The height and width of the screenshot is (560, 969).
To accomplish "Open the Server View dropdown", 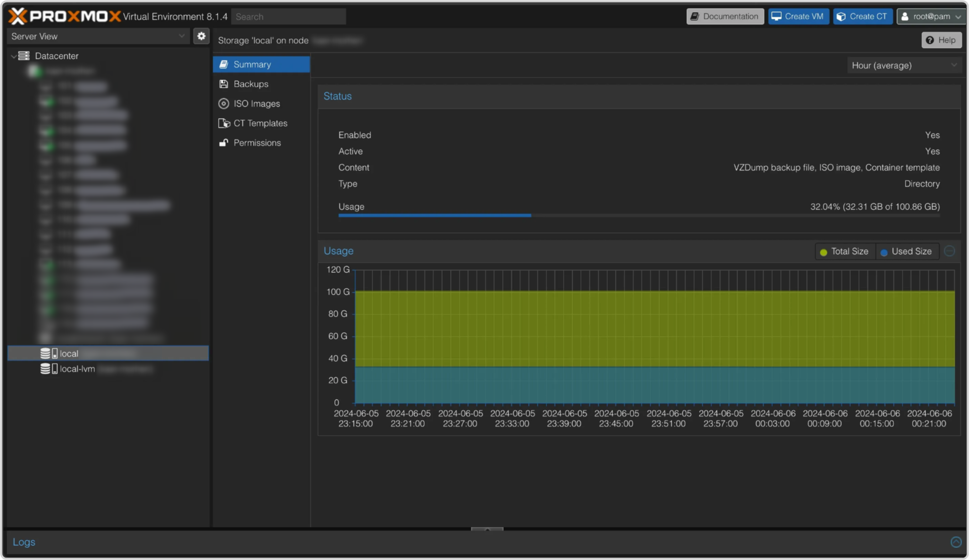I will click(x=98, y=37).
